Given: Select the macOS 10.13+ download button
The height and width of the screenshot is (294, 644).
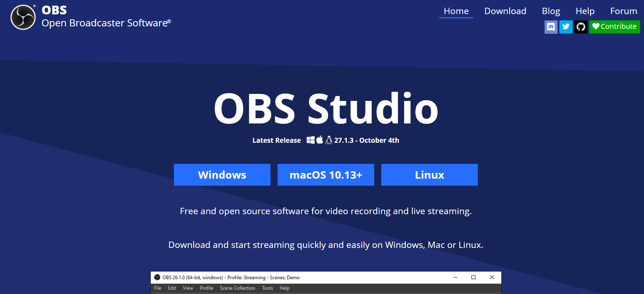Looking at the screenshot, I should coord(326,175).
